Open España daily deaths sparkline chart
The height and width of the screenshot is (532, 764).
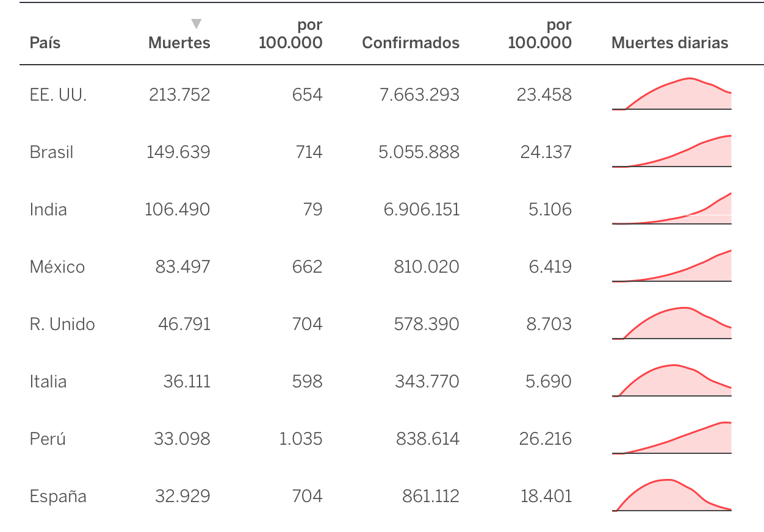[672, 495]
